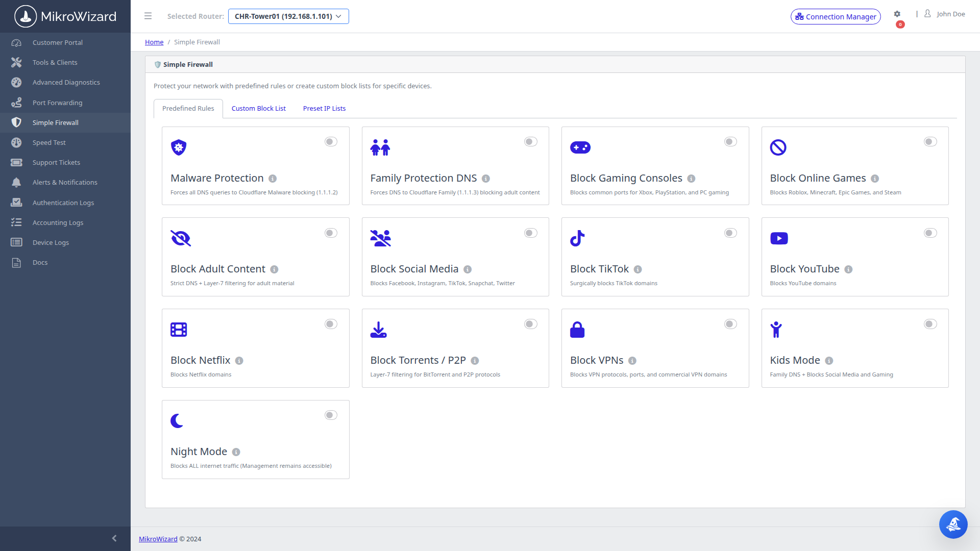Show info for Block Torrents / P2P
The width and height of the screenshot is (980, 551).
point(475,361)
